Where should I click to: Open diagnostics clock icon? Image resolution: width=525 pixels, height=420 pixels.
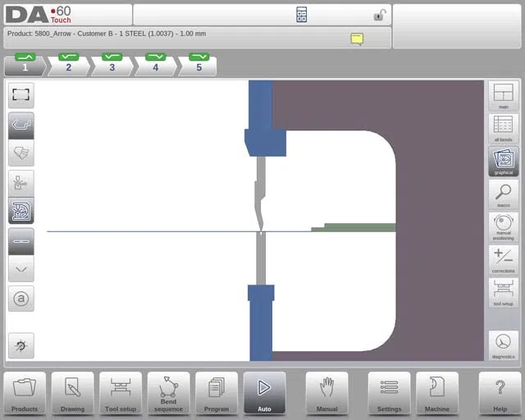click(503, 345)
